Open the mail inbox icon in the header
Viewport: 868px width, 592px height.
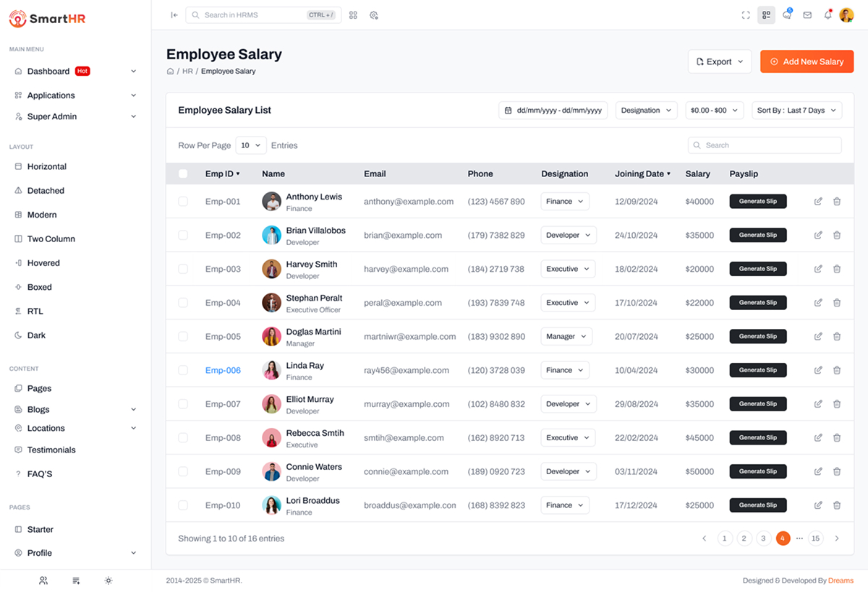click(x=807, y=14)
